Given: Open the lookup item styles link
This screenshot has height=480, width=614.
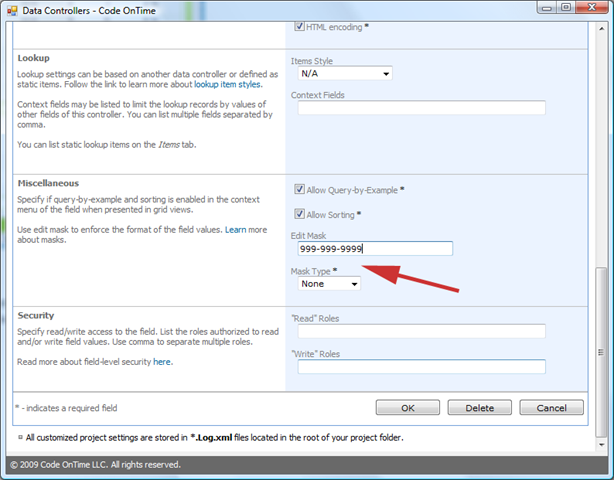Looking at the screenshot, I should [228, 85].
